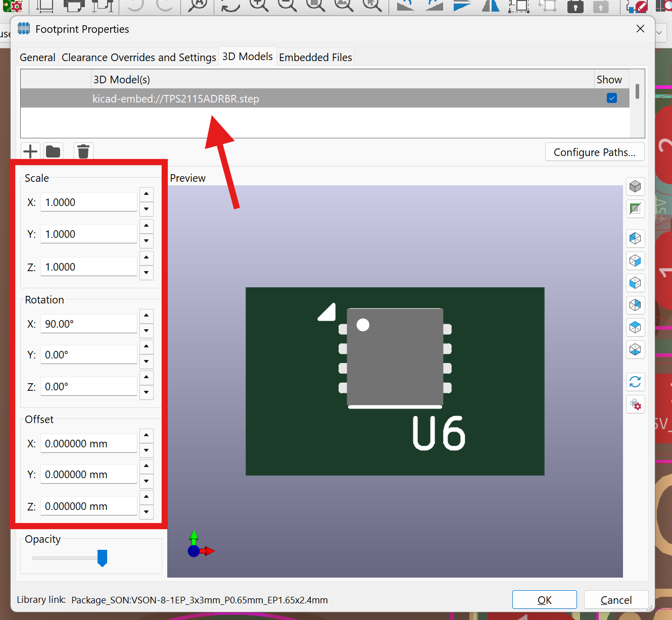The width and height of the screenshot is (672, 620).
Task: Toggle Show checkbox for TPS2115ADRBR.step
Action: coord(612,98)
